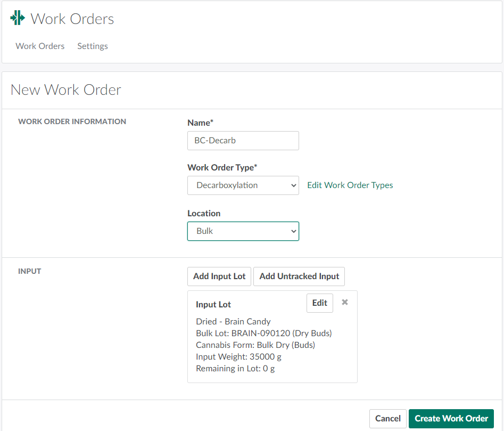Select the Input Lot card heading

tap(213, 305)
